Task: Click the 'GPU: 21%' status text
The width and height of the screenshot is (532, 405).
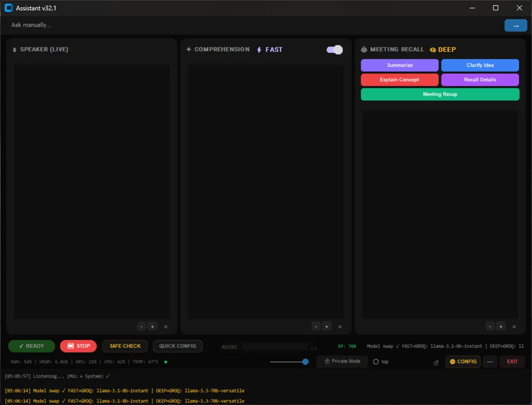Action: pos(86,362)
